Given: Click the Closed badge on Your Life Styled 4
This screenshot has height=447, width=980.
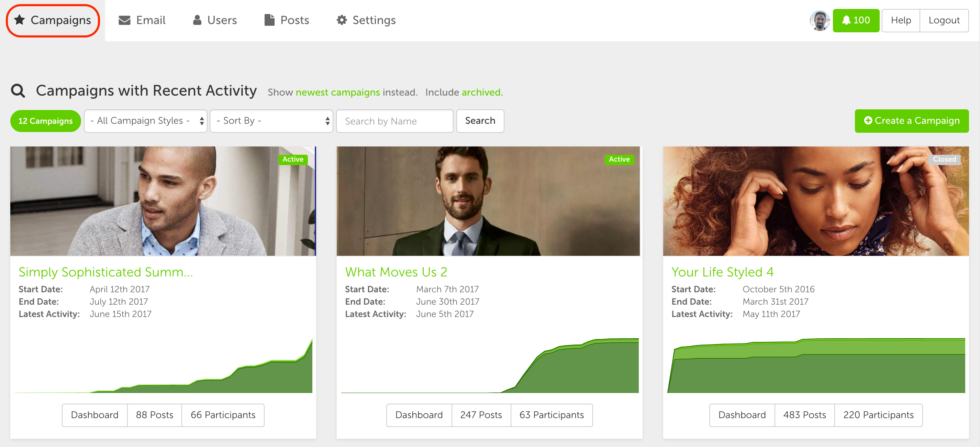Looking at the screenshot, I should click(944, 160).
